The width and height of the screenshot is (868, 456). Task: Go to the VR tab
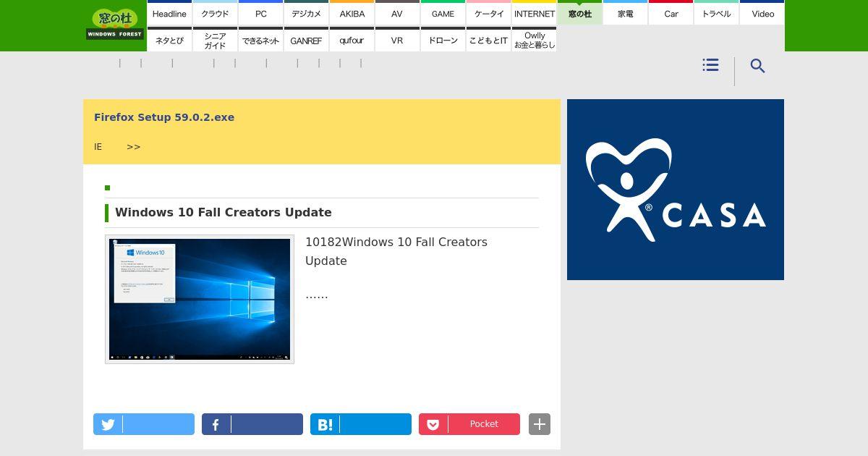[x=397, y=40]
